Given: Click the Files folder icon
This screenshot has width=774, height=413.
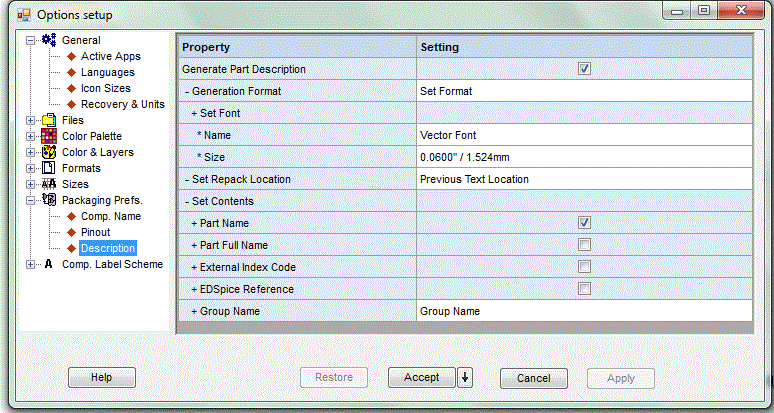Looking at the screenshot, I should (x=49, y=120).
